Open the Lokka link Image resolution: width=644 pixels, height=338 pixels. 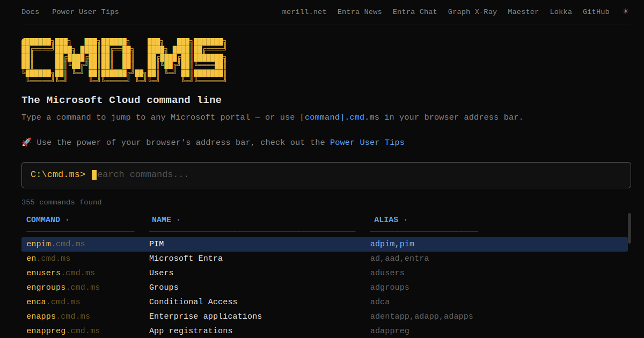pyautogui.click(x=561, y=12)
